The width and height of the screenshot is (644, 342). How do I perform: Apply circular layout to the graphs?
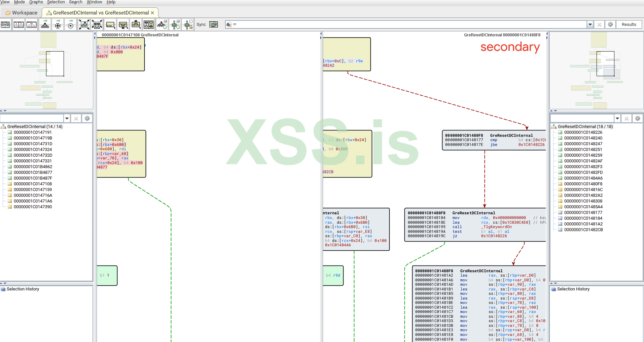(x=71, y=25)
